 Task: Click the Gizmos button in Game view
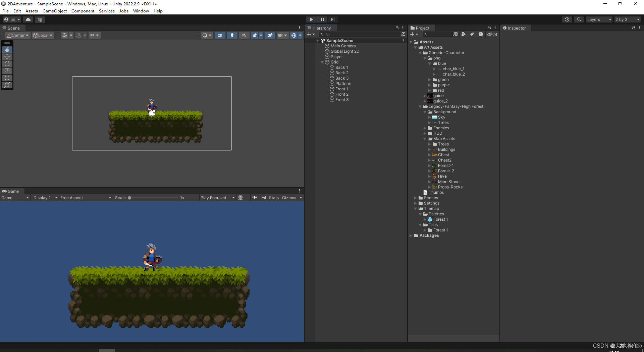[x=289, y=198]
